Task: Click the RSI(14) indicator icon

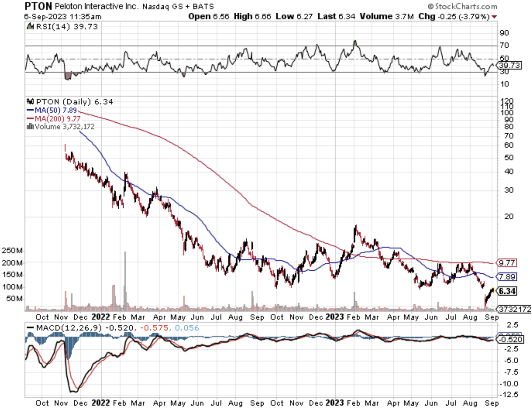Action: click(x=30, y=26)
